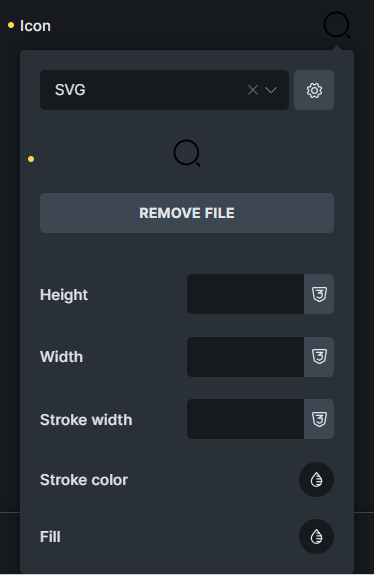Open CSS variable picker for Stroke width
Screen dimensions: 374x575
[319, 419]
